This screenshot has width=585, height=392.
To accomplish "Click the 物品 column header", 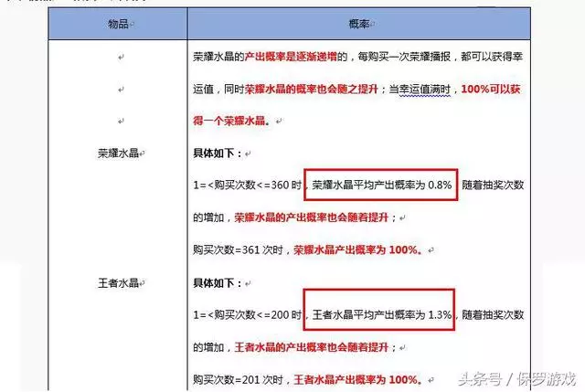I will [118, 25].
